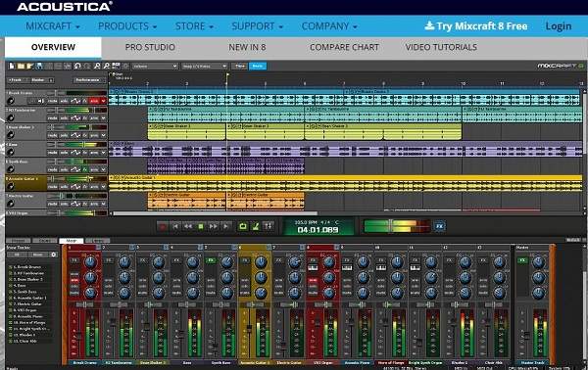Screen dimensions: 588x370
Task: Click the Bass track instrument icon
Action: [x=11, y=152]
